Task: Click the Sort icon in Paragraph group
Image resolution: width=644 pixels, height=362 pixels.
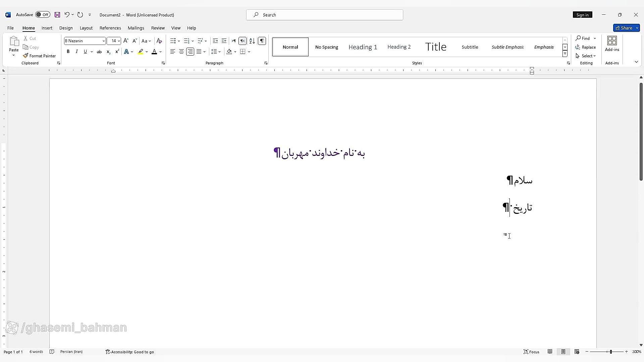Action: 252,41
